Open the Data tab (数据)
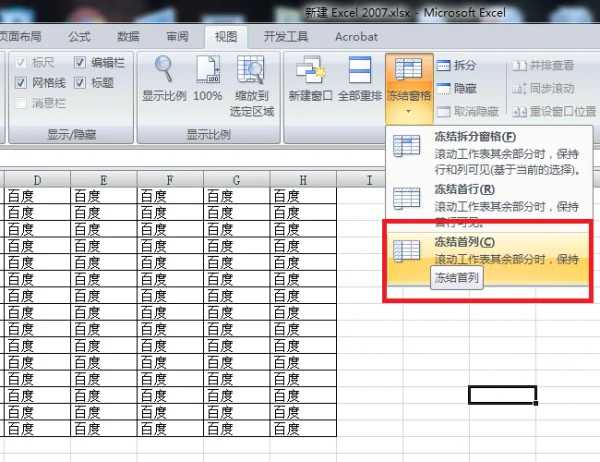This screenshot has width=600, height=462. [x=128, y=37]
